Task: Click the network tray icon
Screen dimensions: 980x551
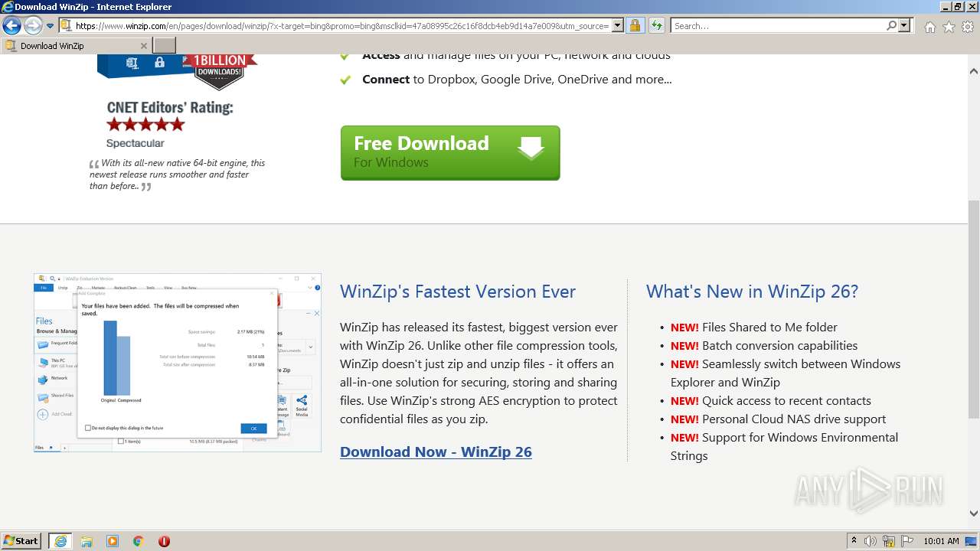Action: 889,541
